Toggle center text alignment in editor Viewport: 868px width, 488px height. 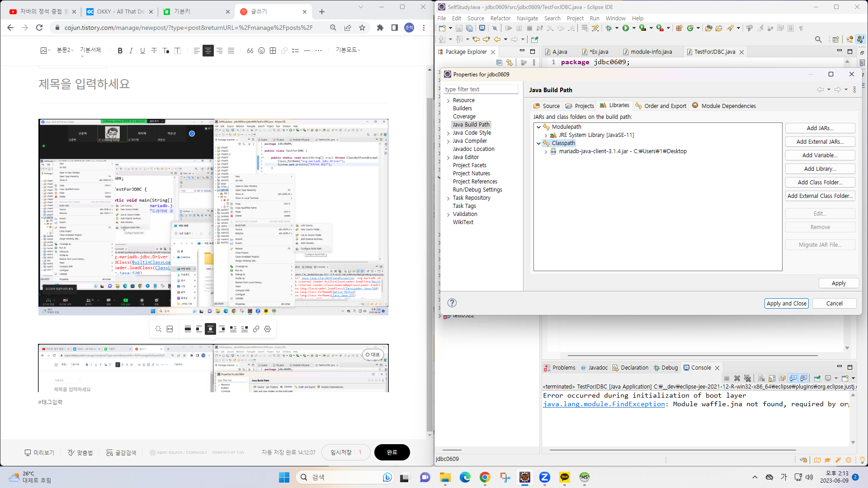[x=208, y=51]
